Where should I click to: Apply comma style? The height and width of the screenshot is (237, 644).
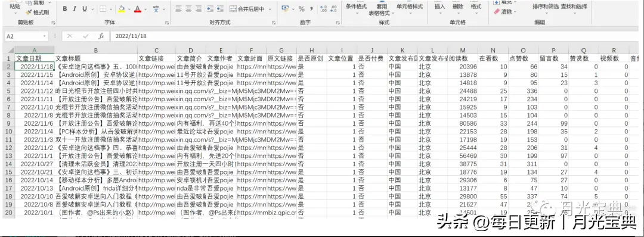(312, 8)
